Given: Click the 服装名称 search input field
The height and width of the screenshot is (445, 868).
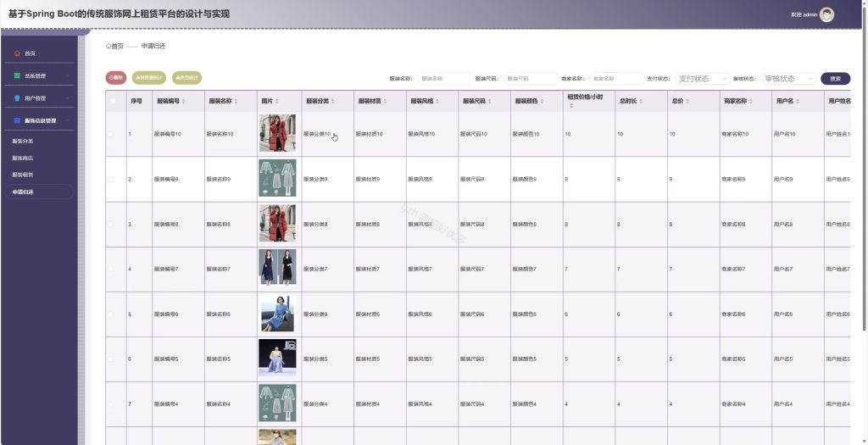Looking at the screenshot, I should [x=446, y=79].
